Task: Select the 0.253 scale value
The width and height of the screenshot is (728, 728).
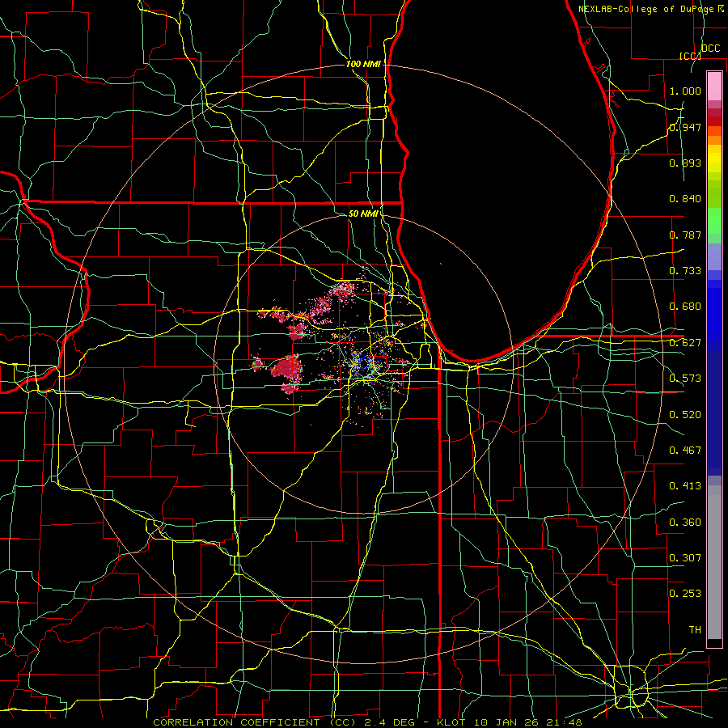Action: tap(685, 594)
